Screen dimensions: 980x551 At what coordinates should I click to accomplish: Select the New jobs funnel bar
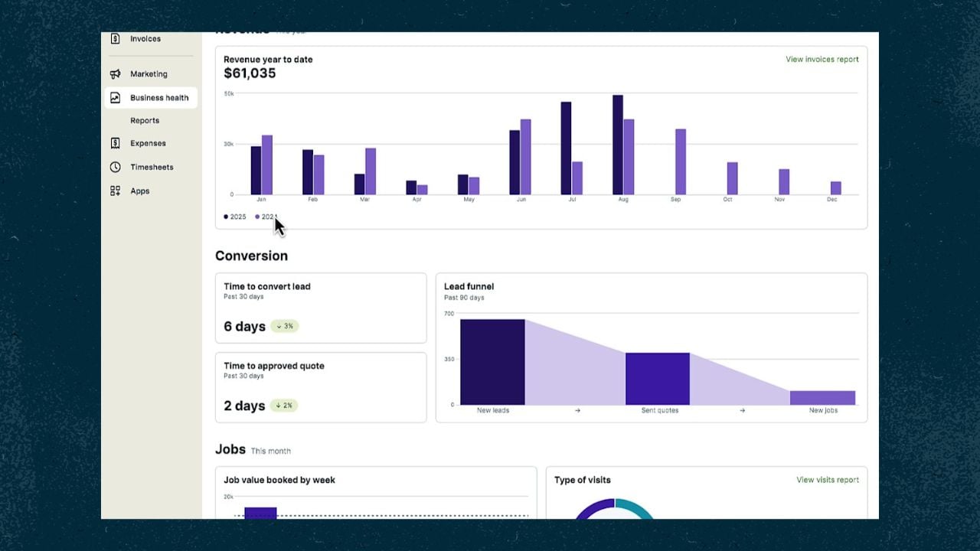pos(822,398)
